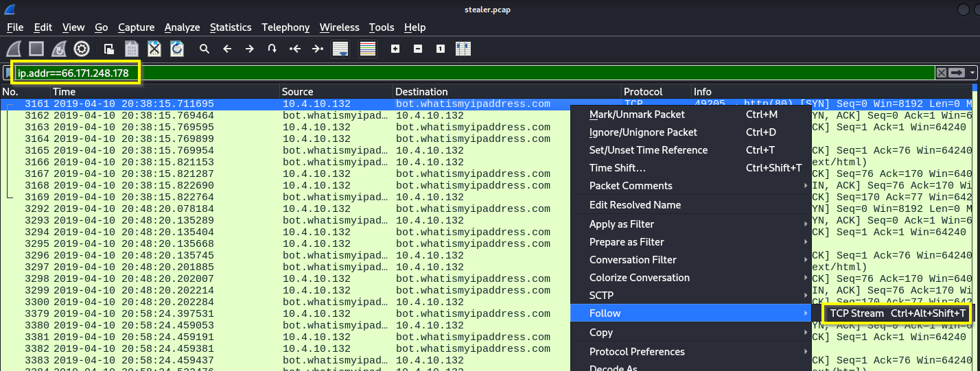The image size is (980, 371).
Task: Restart the current capture
Action: click(x=59, y=49)
